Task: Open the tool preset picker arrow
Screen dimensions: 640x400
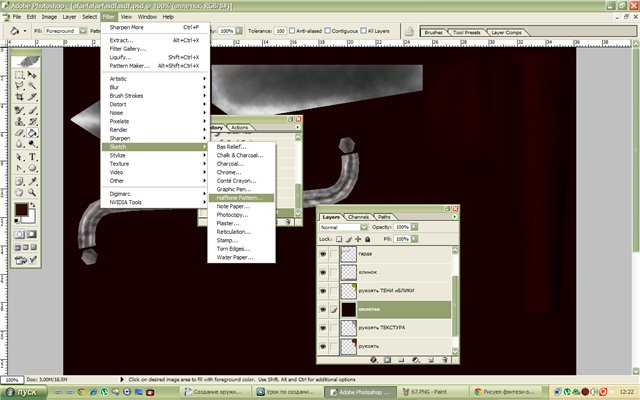Action: tap(25, 31)
